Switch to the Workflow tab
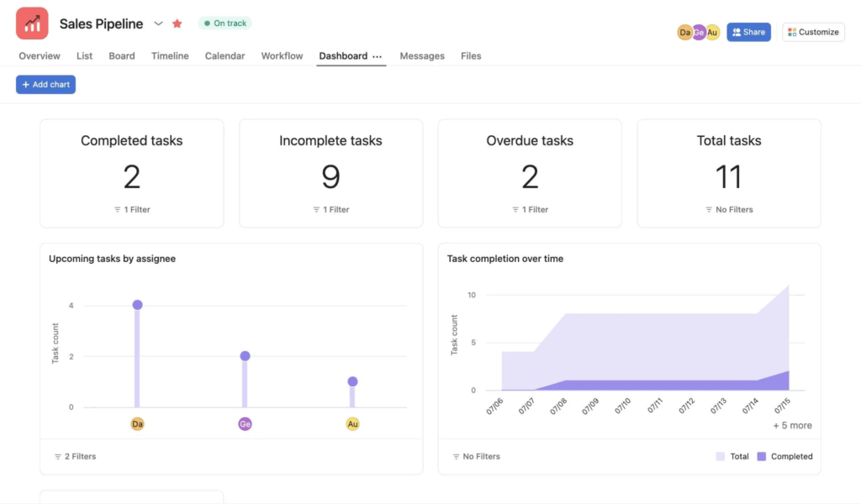 click(x=282, y=56)
